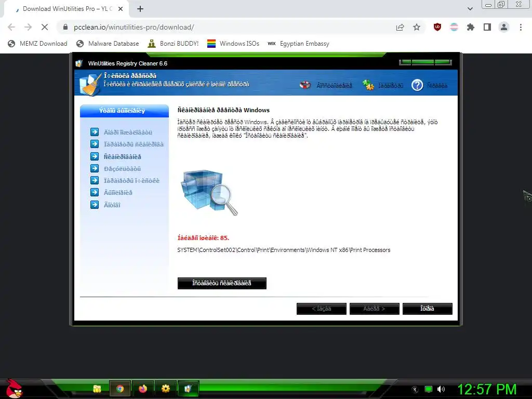Bookmark this page with the star icon
The height and width of the screenshot is (399, 532).
[x=417, y=27]
